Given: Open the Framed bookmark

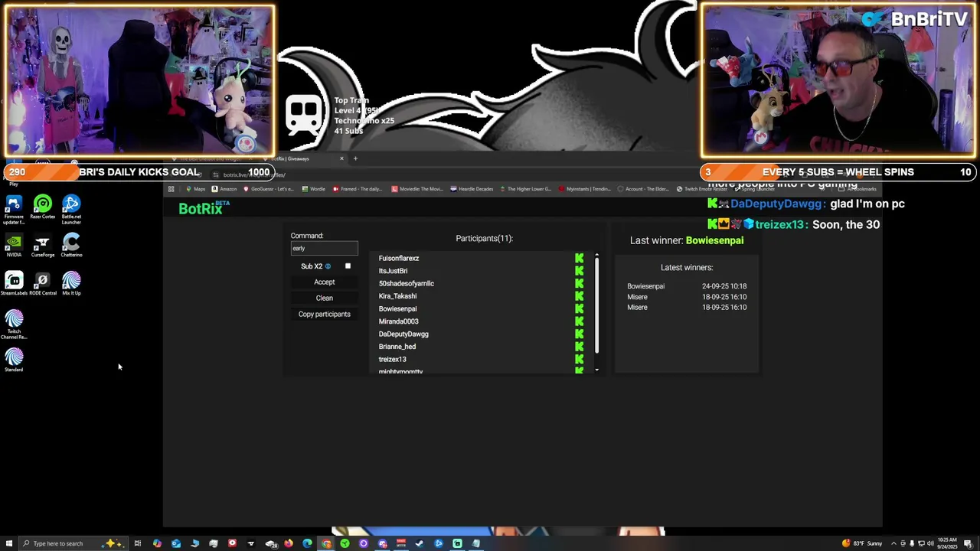Looking at the screenshot, I should [x=358, y=189].
